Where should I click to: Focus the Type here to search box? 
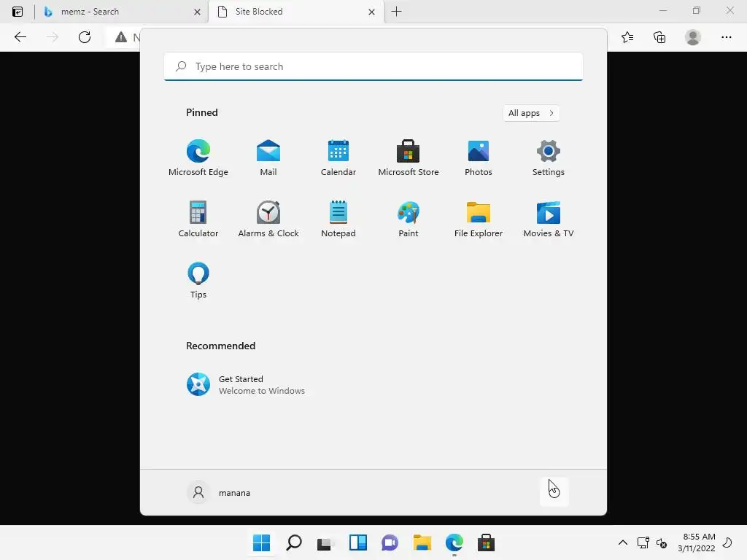point(373,66)
